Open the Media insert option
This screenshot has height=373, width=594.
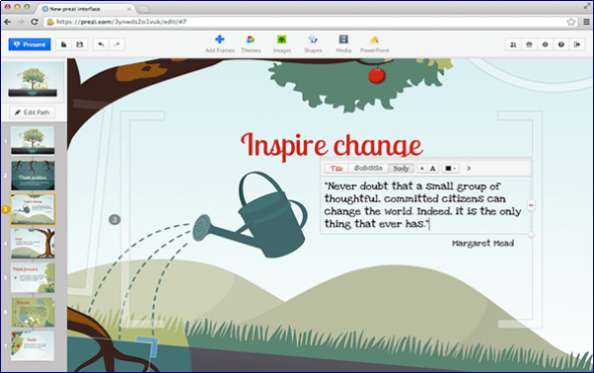(344, 44)
